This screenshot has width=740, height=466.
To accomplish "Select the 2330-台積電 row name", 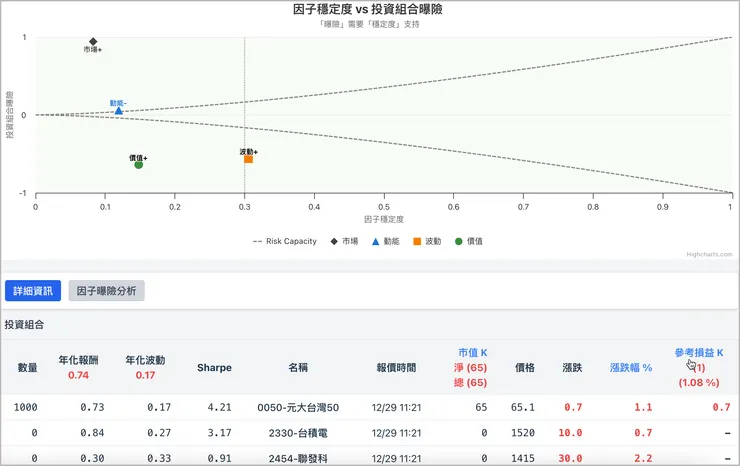I will click(x=298, y=433).
